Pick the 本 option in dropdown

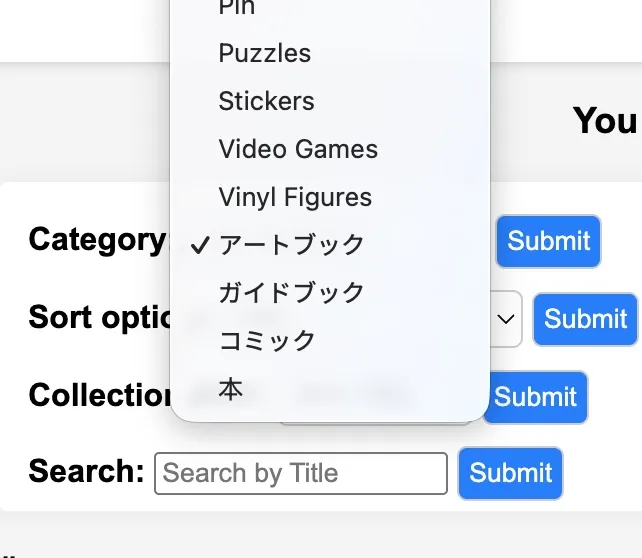point(231,389)
